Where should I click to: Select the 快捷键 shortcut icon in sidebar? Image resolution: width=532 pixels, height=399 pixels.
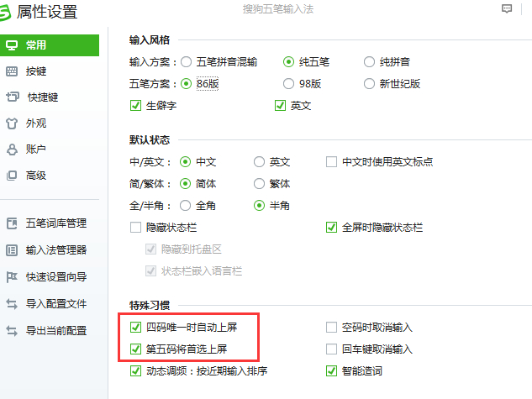13,97
